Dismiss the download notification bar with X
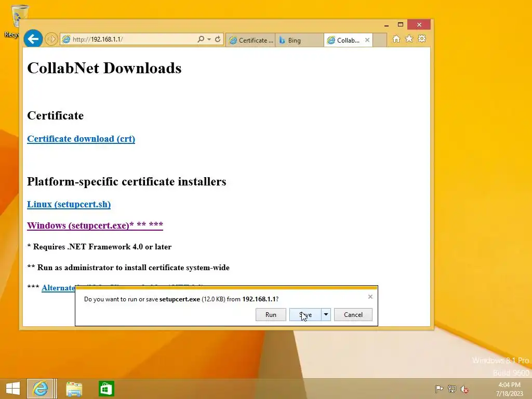Viewport: 532px width, 399px height. (370, 297)
